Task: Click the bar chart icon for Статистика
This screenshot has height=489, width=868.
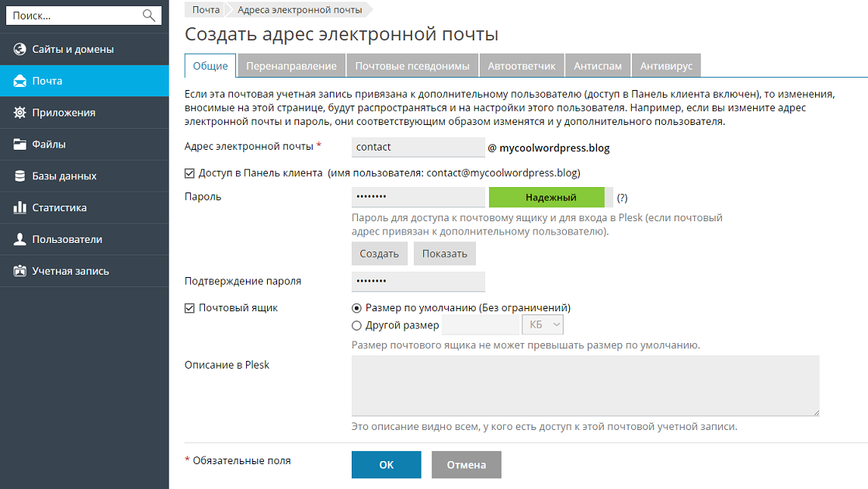Action: (x=20, y=208)
